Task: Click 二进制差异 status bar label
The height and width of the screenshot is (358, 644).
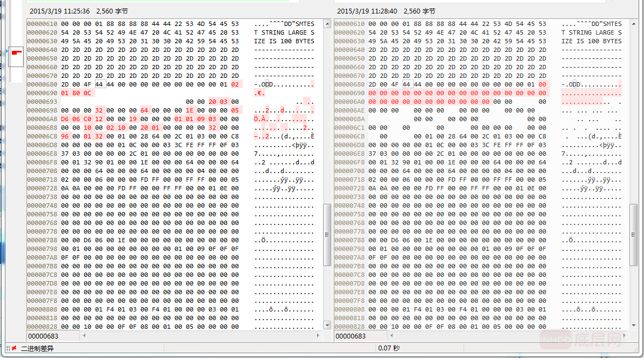Action: click(x=37, y=348)
